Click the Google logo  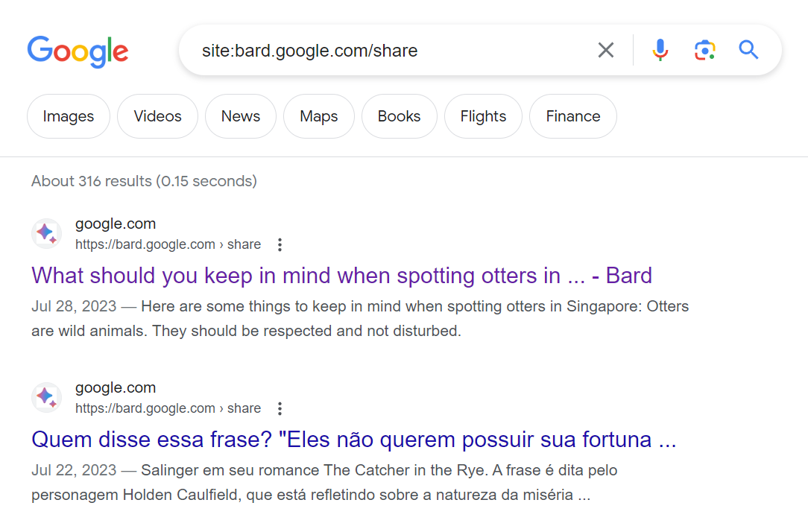click(x=78, y=51)
